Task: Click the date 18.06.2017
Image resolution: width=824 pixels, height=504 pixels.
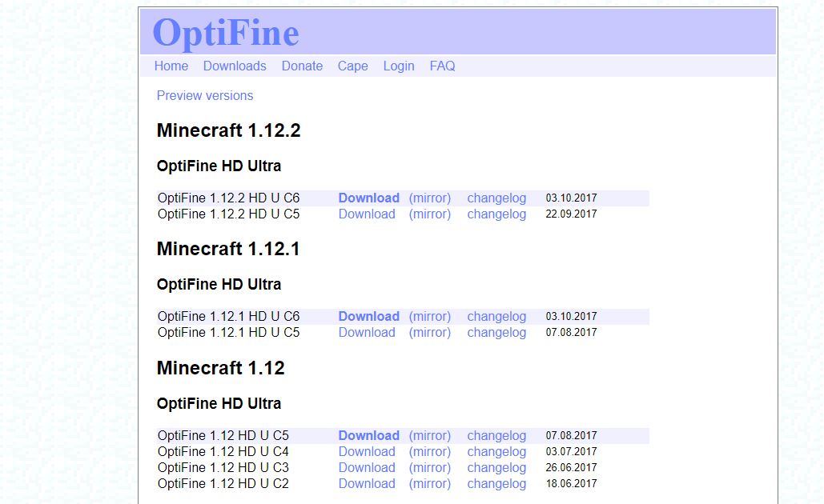Action: click(571, 483)
